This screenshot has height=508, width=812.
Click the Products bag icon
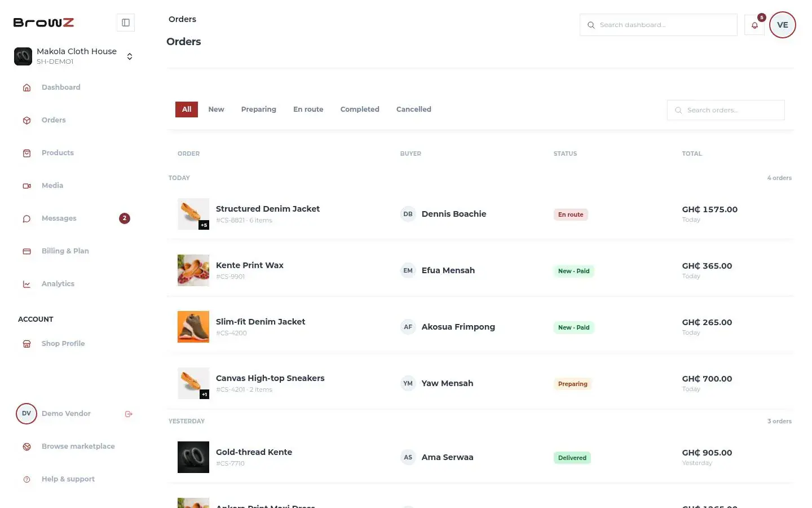coord(27,153)
